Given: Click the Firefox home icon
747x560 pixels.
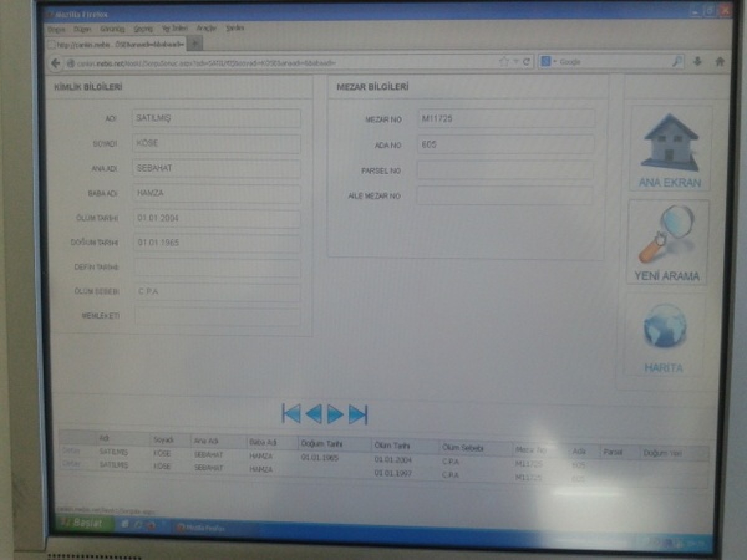Looking at the screenshot, I should pyautogui.click(x=720, y=62).
